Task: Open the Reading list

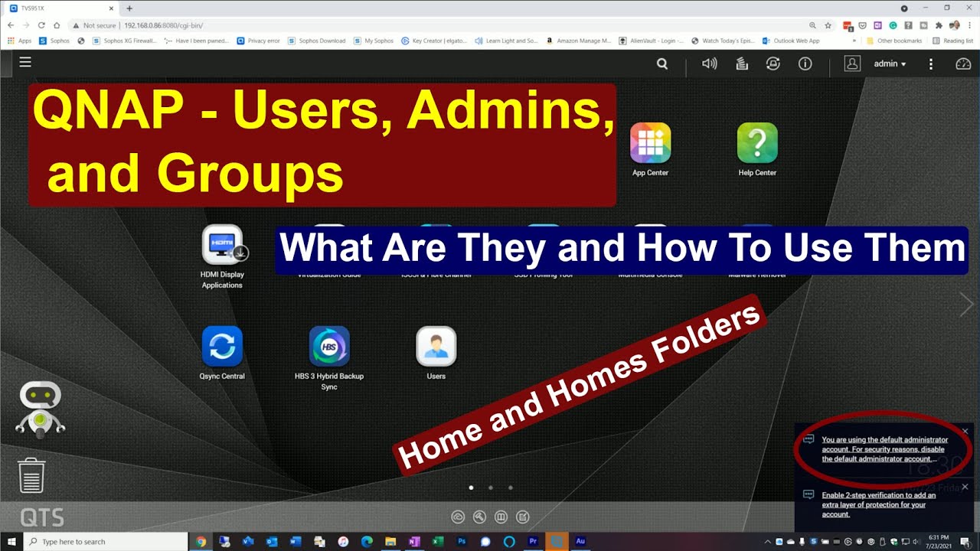Action: (x=953, y=41)
